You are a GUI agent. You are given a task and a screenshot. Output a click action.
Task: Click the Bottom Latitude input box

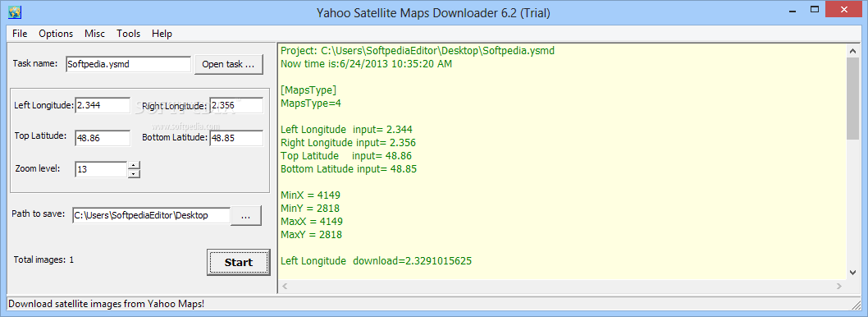coord(236,138)
